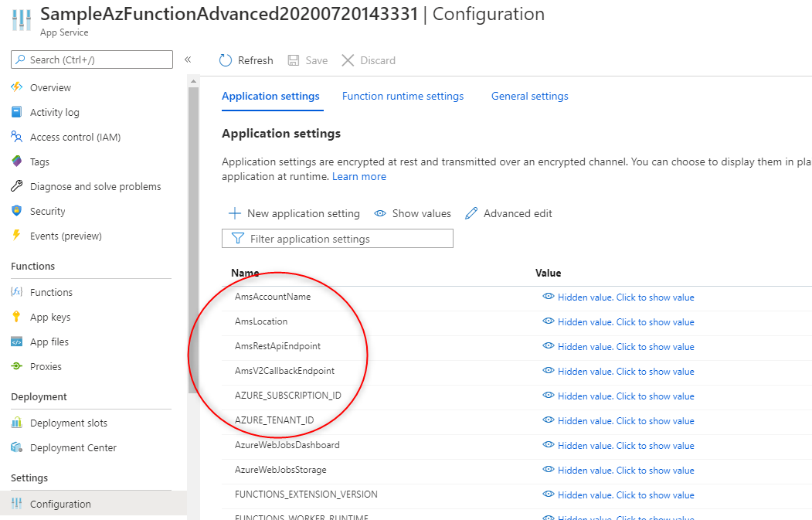The width and height of the screenshot is (812, 520).
Task: Click the Refresh button label
Action: [x=255, y=60]
